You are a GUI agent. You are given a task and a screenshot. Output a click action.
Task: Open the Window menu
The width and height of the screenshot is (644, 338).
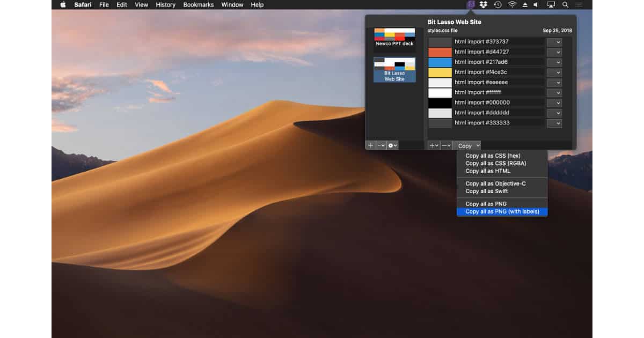pos(232,5)
